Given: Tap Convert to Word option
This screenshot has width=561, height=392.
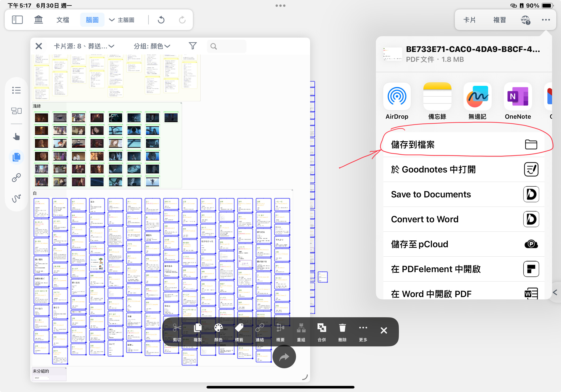Looking at the screenshot, I should tap(464, 219).
